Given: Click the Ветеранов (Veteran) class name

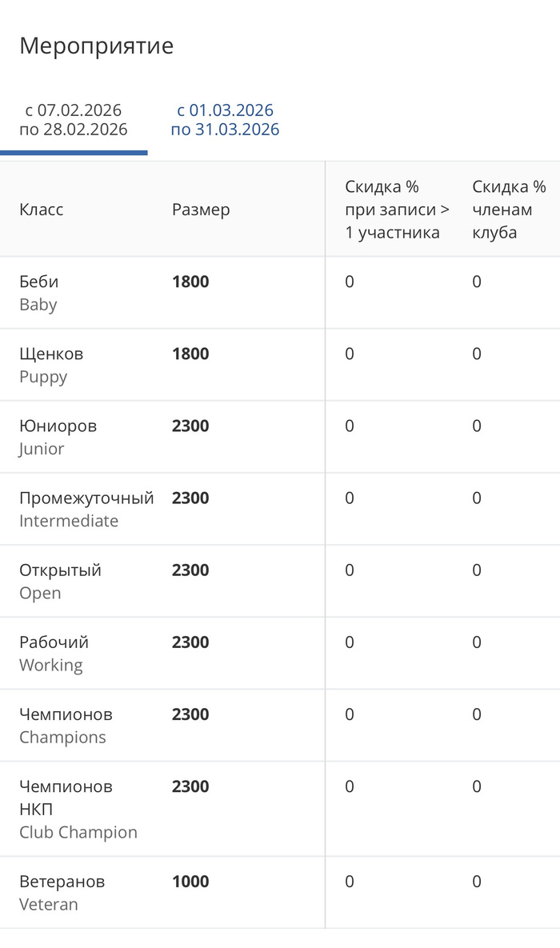Looking at the screenshot, I should [62, 893].
